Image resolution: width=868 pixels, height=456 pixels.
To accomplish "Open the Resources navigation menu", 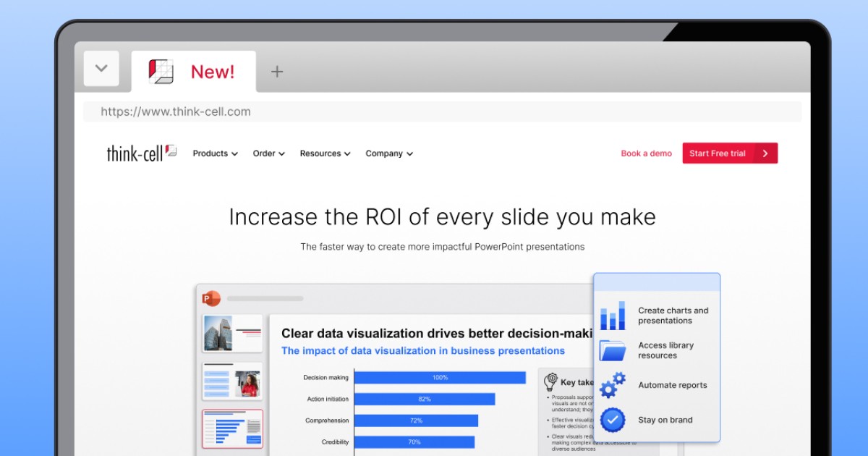I will click(x=325, y=153).
